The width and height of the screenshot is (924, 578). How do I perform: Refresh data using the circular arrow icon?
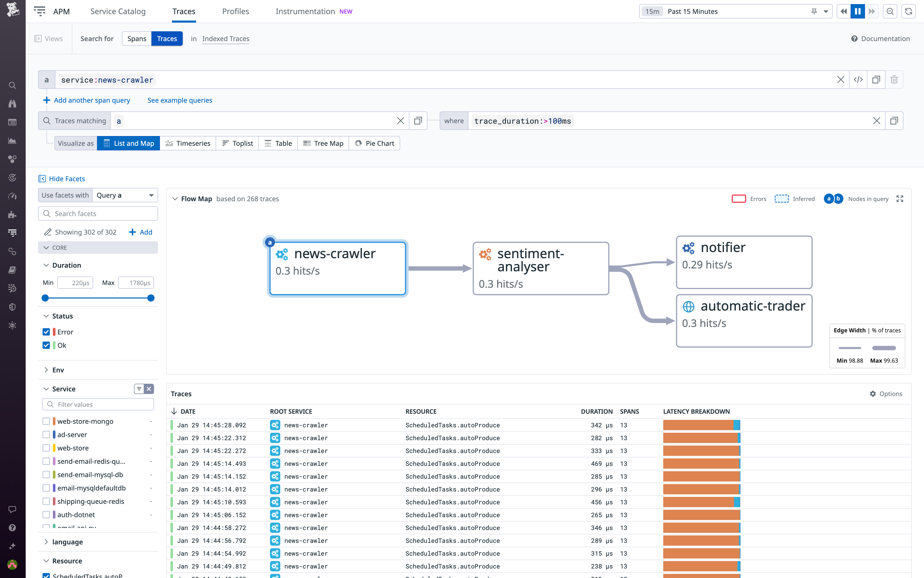(909, 11)
